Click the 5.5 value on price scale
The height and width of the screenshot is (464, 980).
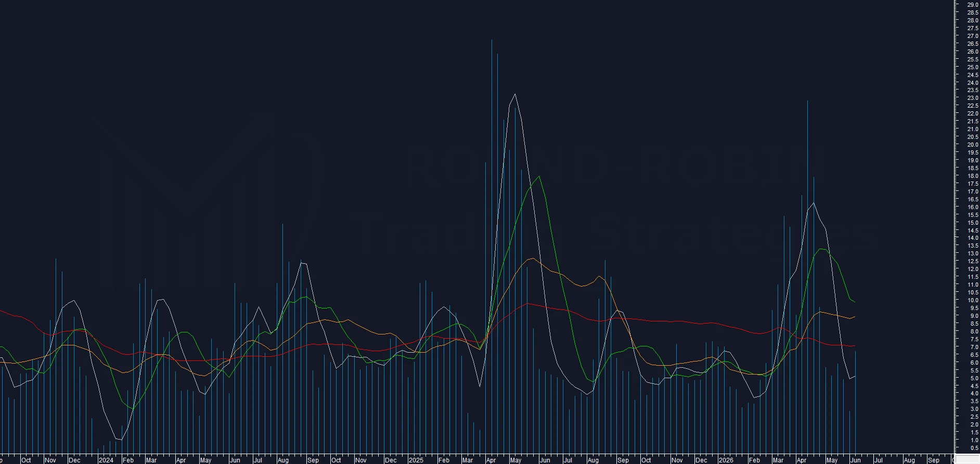pyautogui.click(x=974, y=370)
